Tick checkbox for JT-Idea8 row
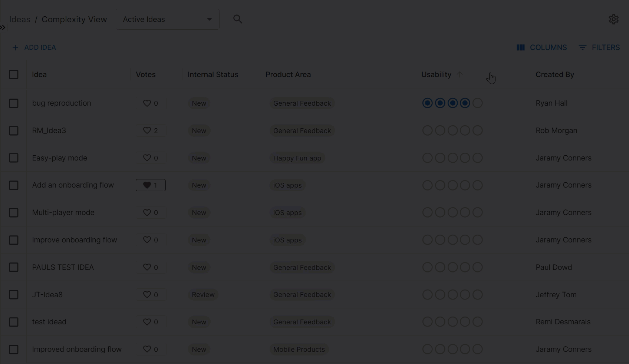The height and width of the screenshot is (364, 629). [14, 295]
